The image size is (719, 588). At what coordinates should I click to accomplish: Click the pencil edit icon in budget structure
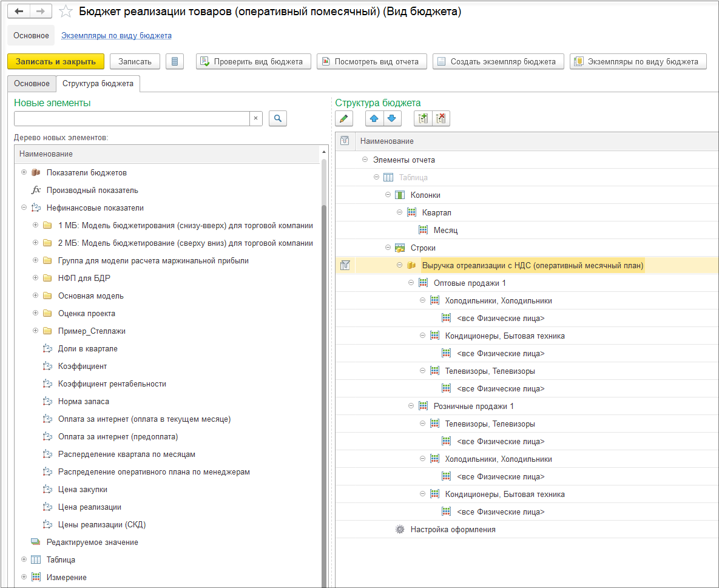pos(343,119)
